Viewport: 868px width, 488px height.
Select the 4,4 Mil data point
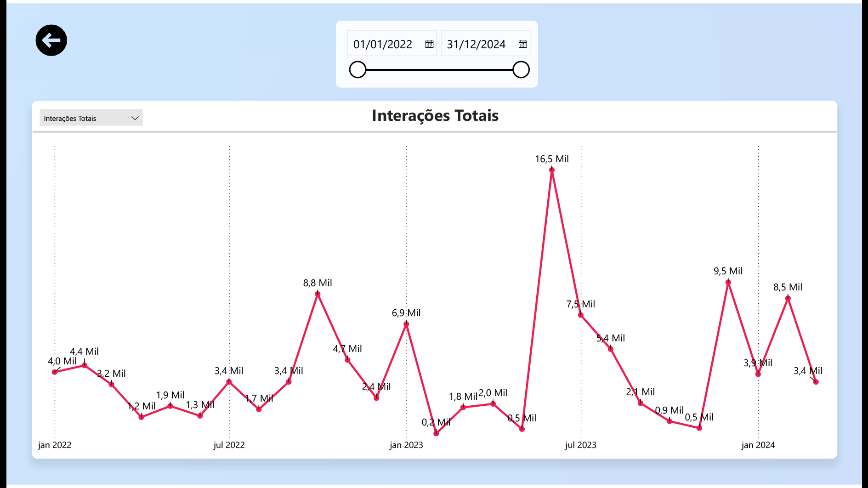tap(85, 365)
